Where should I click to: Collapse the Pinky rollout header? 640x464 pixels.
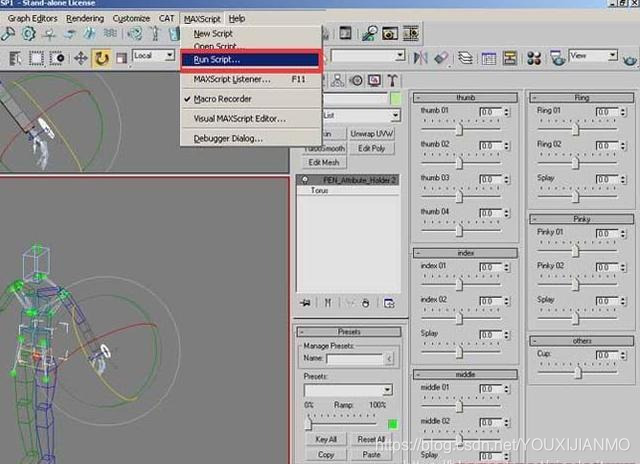click(582, 219)
